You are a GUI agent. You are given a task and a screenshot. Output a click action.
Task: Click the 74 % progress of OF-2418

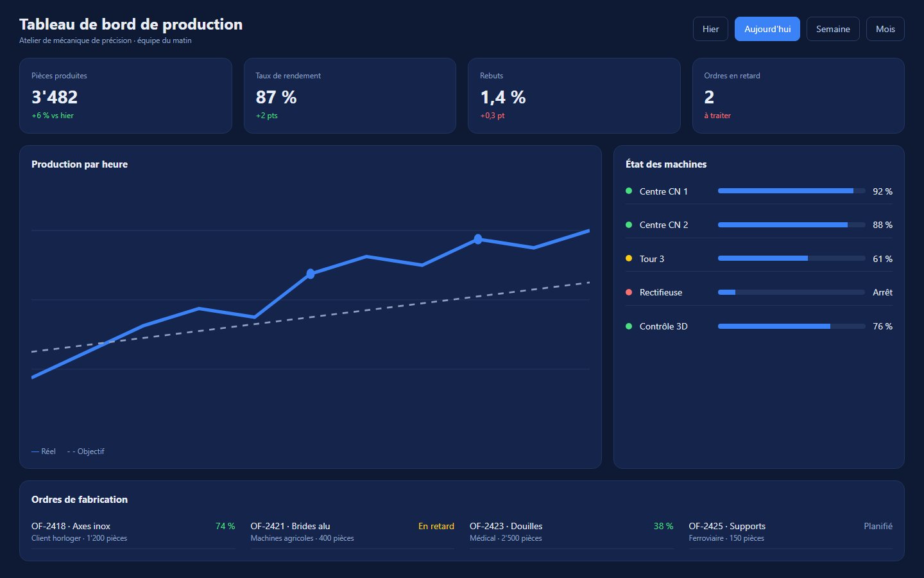(x=225, y=526)
